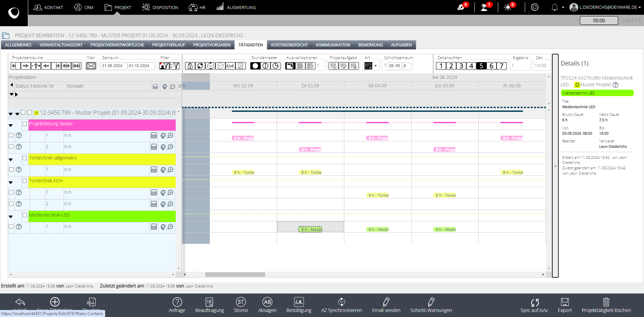
Task: Click the Storno button
Action: pos(241,305)
